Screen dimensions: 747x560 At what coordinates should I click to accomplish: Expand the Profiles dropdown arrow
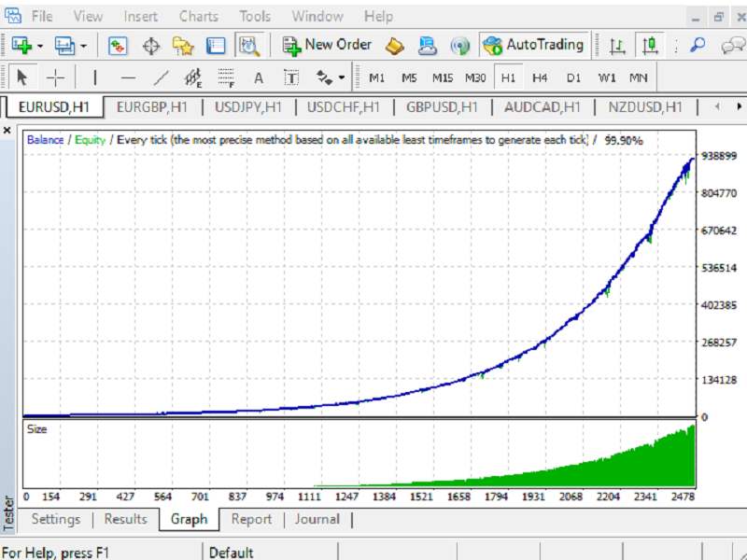coord(83,46)
